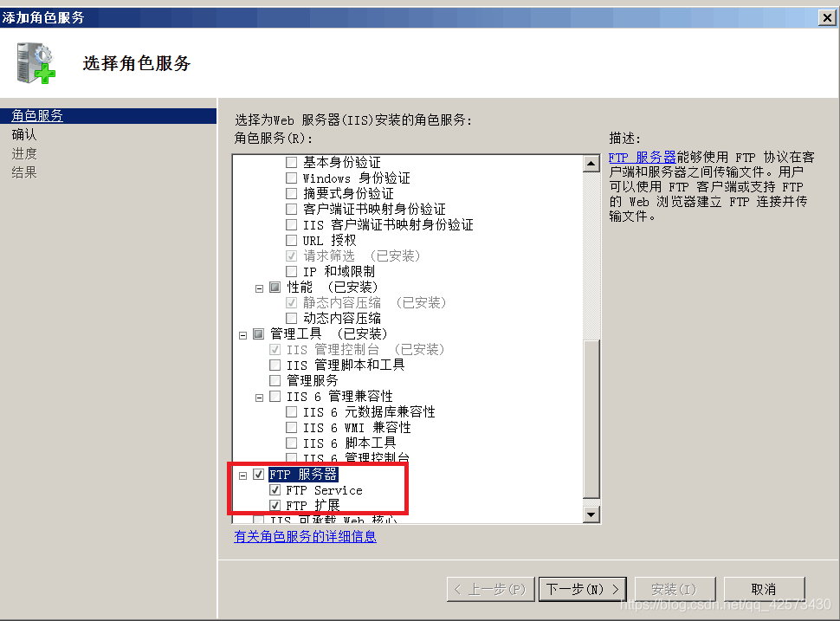Click the server role wizard icon
Image resolution: width=840 pixels, height=621 pixels.
(36, 63)
